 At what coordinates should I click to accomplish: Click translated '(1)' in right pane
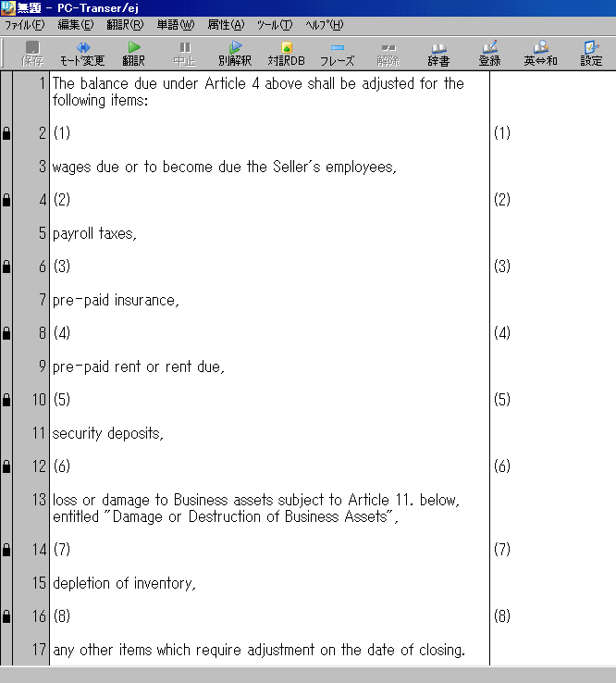tap(502, 133)
